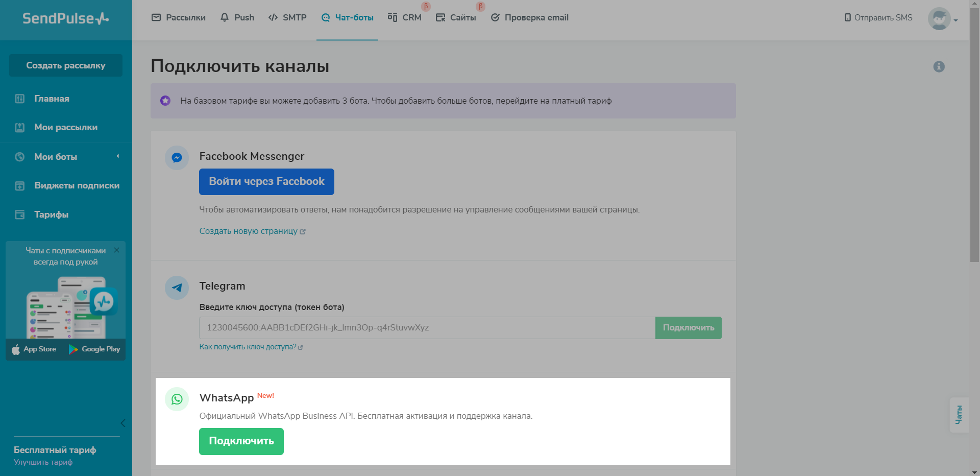Click the Telegram Подключить button
This screenshot has height=476, width=980.
689,328
